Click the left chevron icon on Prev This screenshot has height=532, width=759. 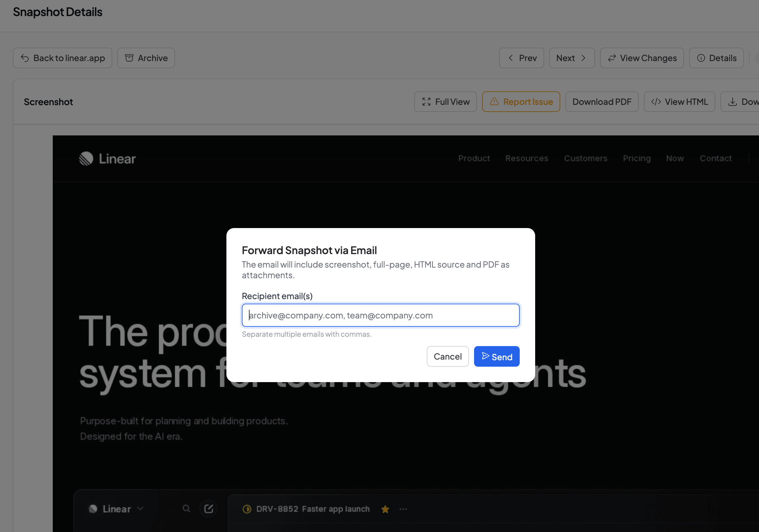(x=511, y=58)
